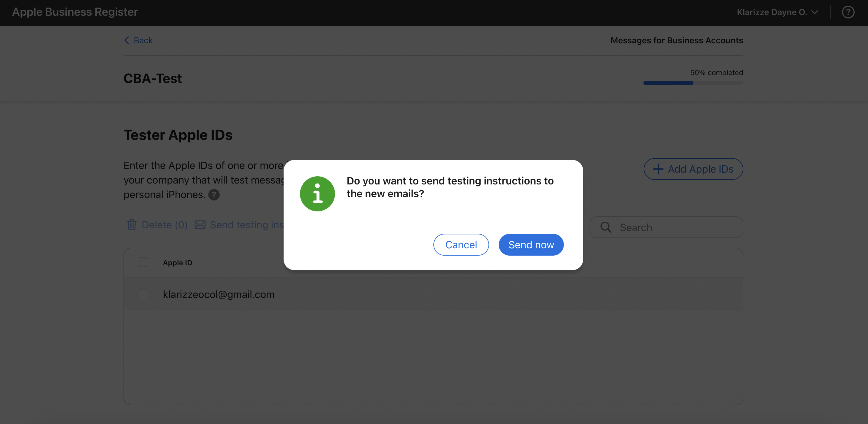Click the dialog question text

point(450,187)
